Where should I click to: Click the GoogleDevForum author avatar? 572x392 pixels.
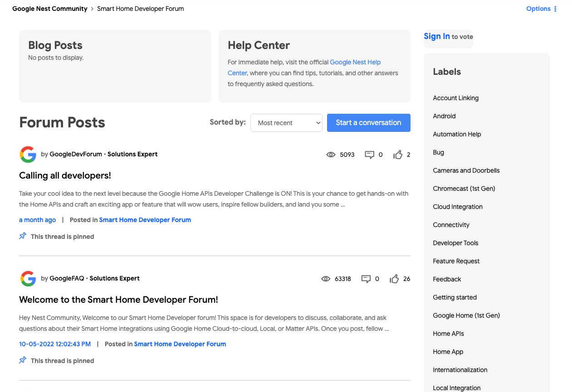(x=28, y=155)
